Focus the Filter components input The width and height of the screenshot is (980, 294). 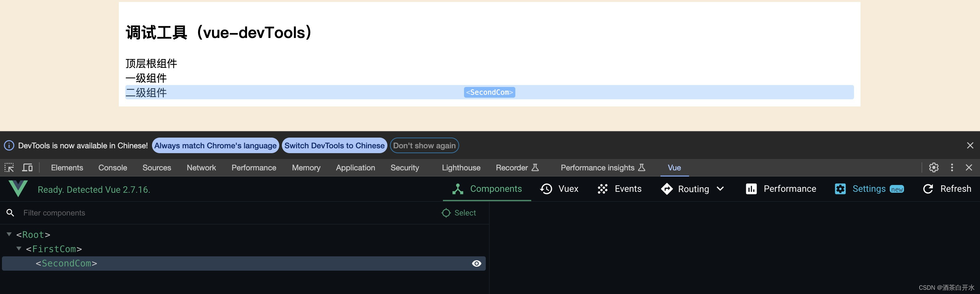coord(228,213)
